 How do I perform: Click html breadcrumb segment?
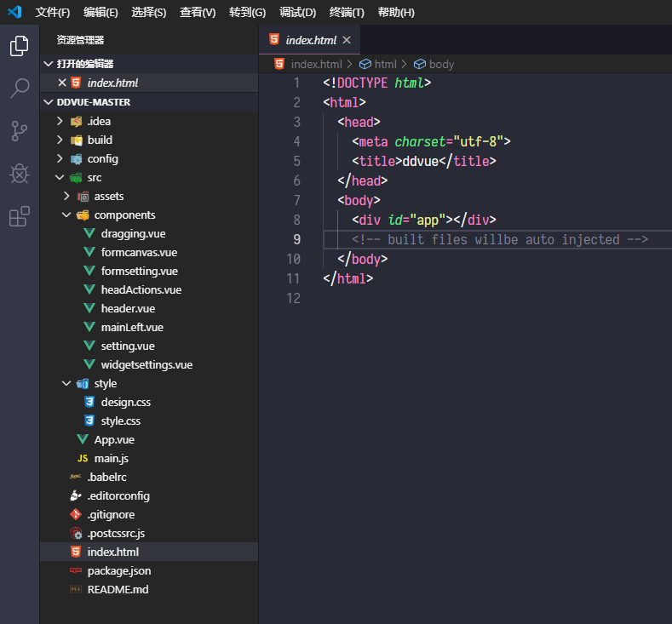[385, 64]
